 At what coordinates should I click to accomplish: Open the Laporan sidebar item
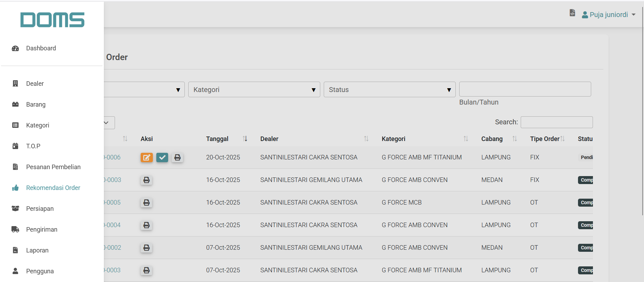pyautogui.click(x=37, y=250)
